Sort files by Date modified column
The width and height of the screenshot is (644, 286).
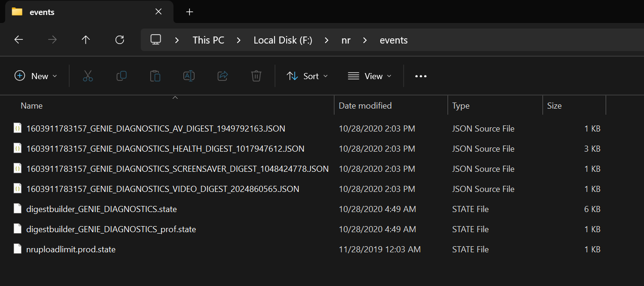(365, 105)
